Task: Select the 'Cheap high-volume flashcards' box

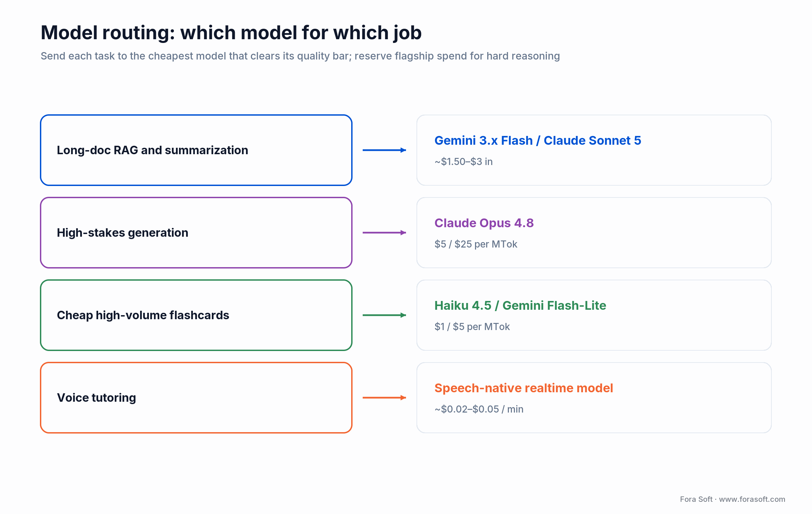Action: [x=196, y=315]
